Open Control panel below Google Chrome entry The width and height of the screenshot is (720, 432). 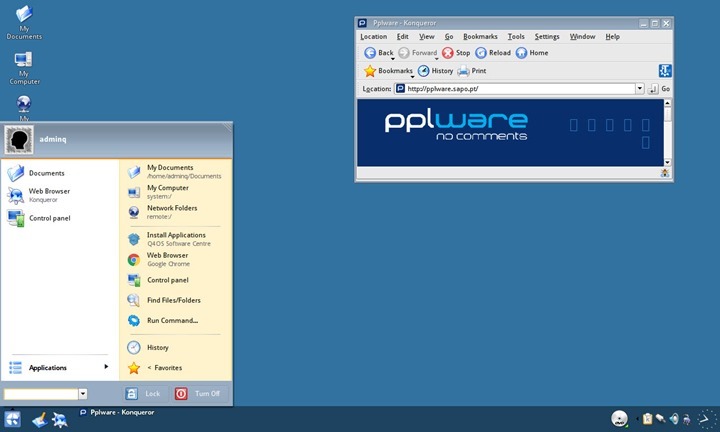tap(175, 280)
